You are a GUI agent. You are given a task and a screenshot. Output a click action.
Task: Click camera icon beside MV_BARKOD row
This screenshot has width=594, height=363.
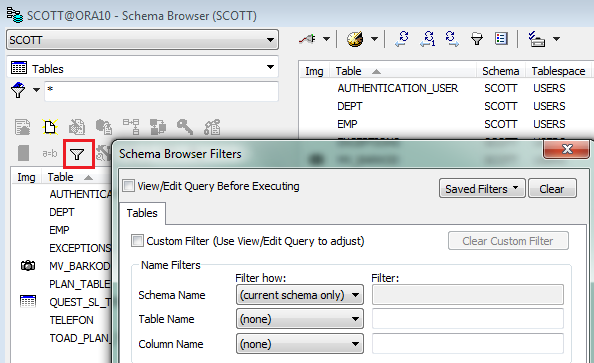(28, 266)
